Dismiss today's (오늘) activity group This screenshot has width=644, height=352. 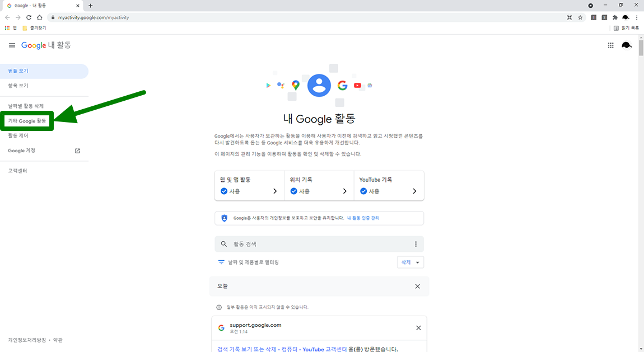point(417,287)
